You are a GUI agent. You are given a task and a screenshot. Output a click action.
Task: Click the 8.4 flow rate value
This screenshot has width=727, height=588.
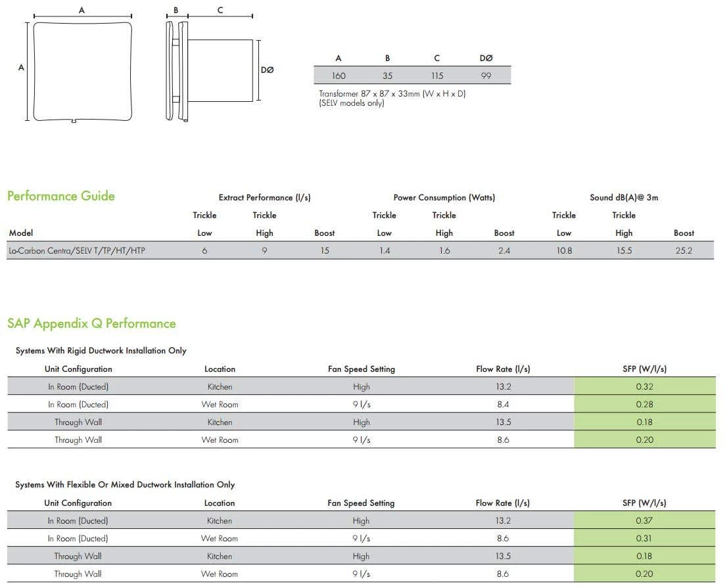coord(503,405)
